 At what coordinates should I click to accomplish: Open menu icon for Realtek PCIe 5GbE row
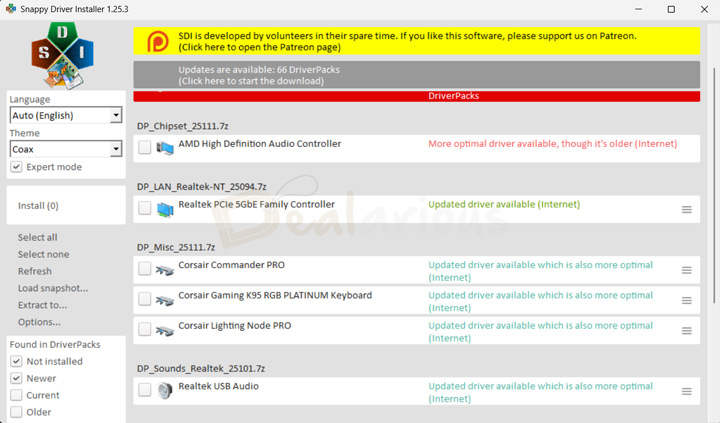pyautogui.click(x=686, y=209)
